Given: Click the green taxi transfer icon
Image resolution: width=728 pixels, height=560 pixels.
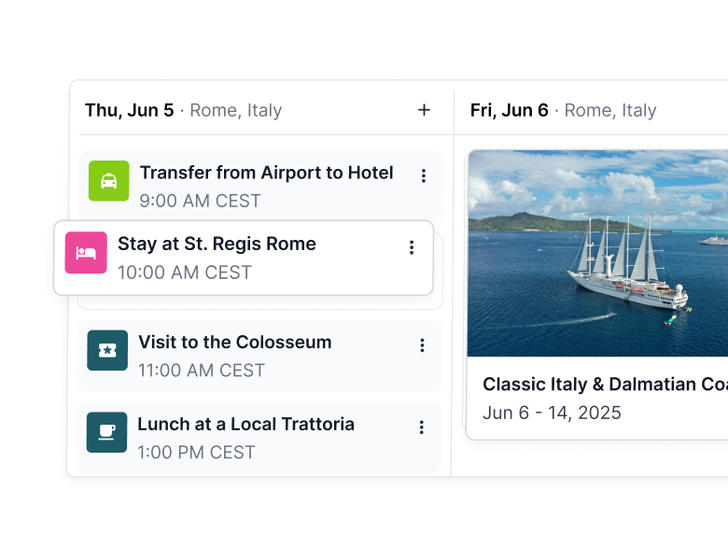Looking at the screenshot, I should point(108,181).
